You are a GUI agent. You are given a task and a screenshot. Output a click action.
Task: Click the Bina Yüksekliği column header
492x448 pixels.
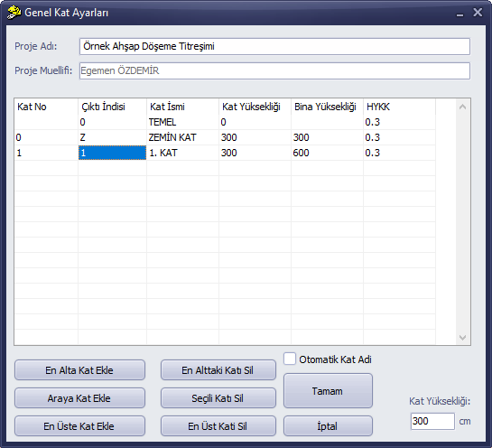pos(327,107)
